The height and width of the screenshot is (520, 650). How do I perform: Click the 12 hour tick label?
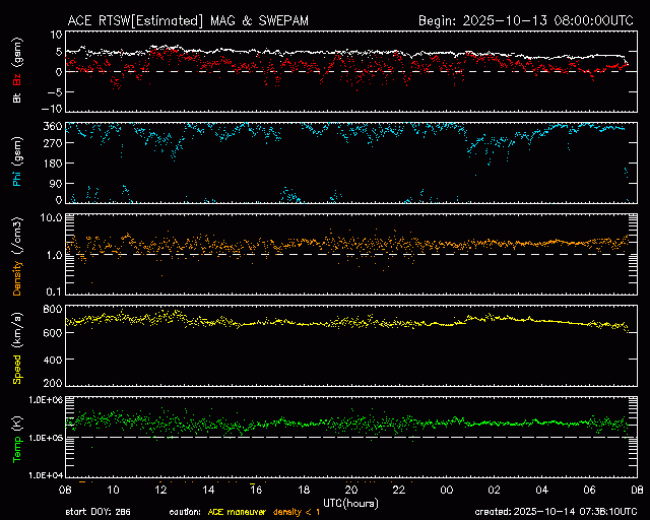(x=161, y=489)
